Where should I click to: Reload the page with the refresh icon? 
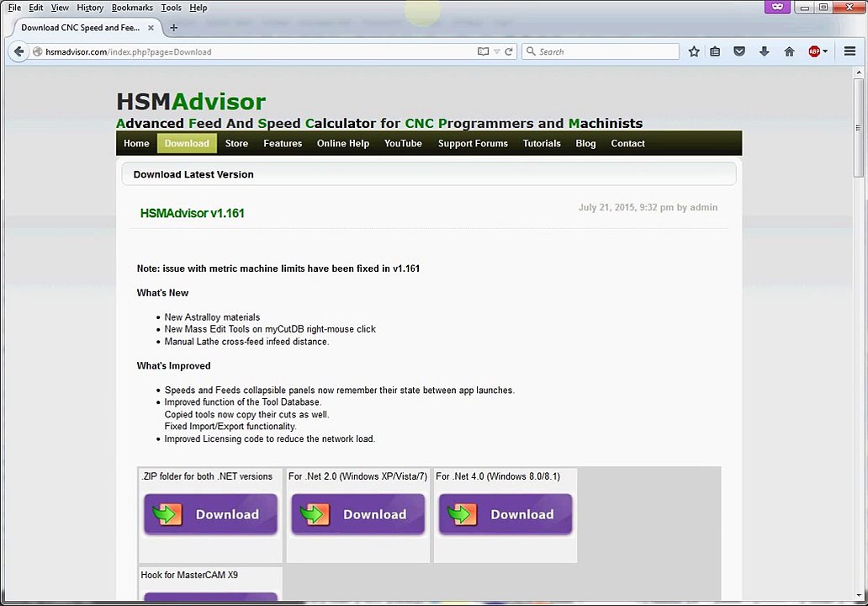pos(509,51)
